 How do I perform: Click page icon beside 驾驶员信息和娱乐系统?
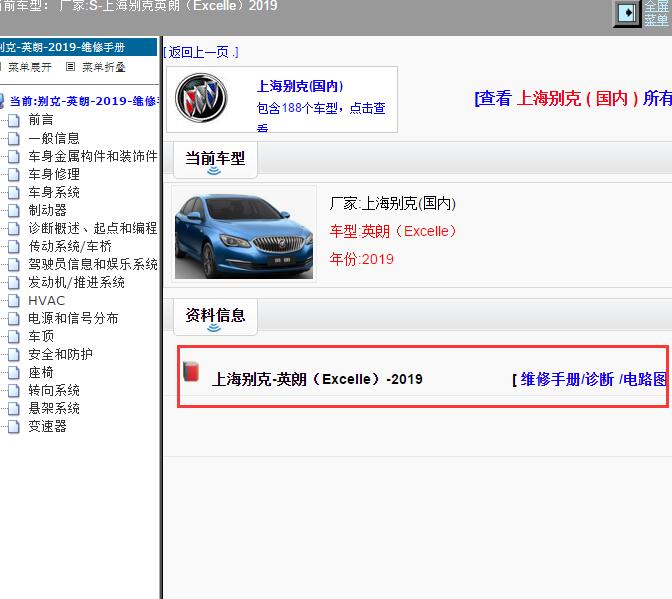click(x=14, y=264)
